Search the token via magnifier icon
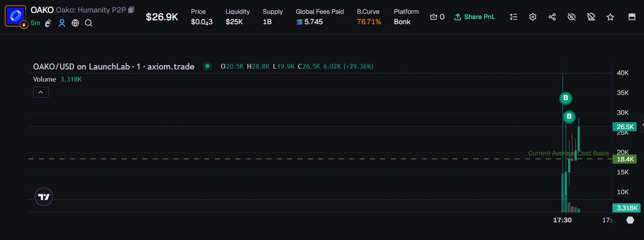This screenshot has width=644, height=240. coord(89,23)
